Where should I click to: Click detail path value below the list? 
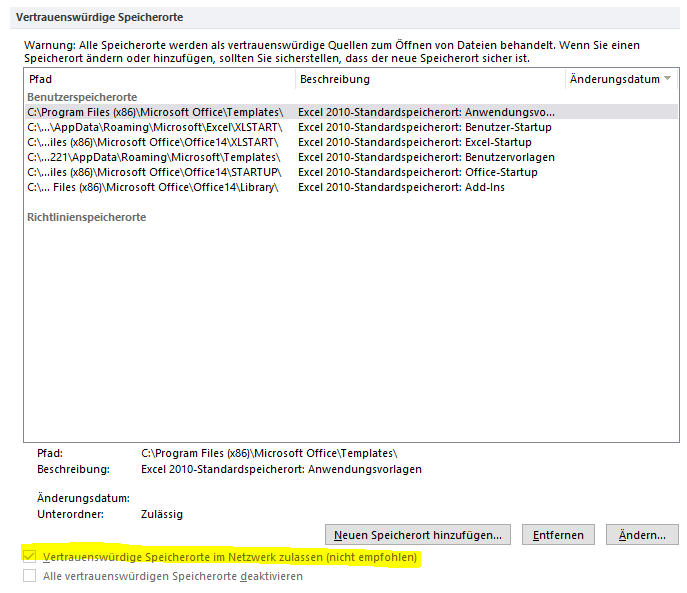click(269, 453)
